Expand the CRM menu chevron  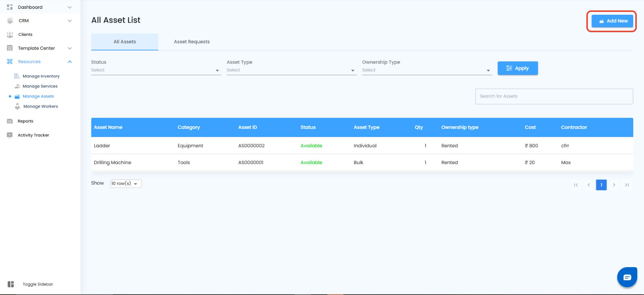70,21
